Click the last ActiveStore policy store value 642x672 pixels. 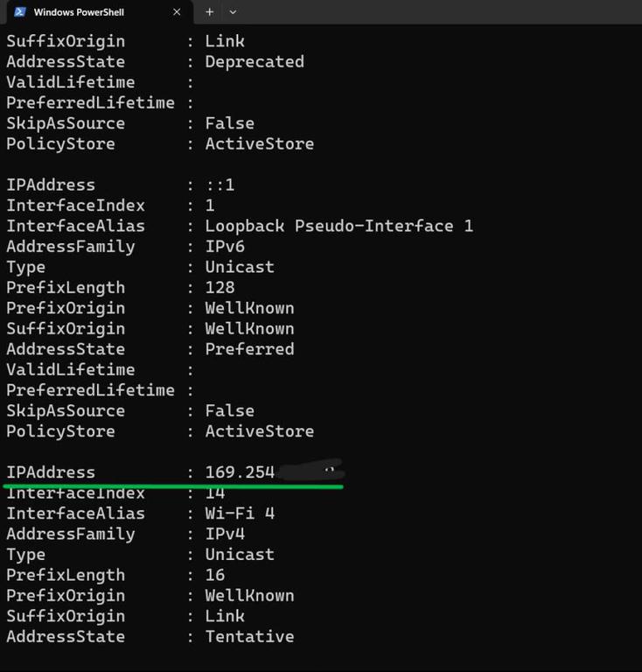coord(259,431)
